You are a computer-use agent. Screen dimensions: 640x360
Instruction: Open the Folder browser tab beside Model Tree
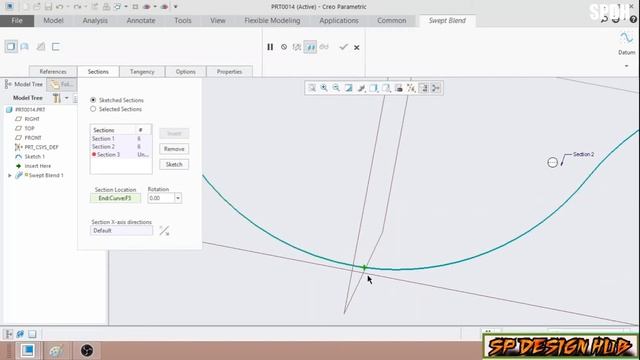[62, 84]
